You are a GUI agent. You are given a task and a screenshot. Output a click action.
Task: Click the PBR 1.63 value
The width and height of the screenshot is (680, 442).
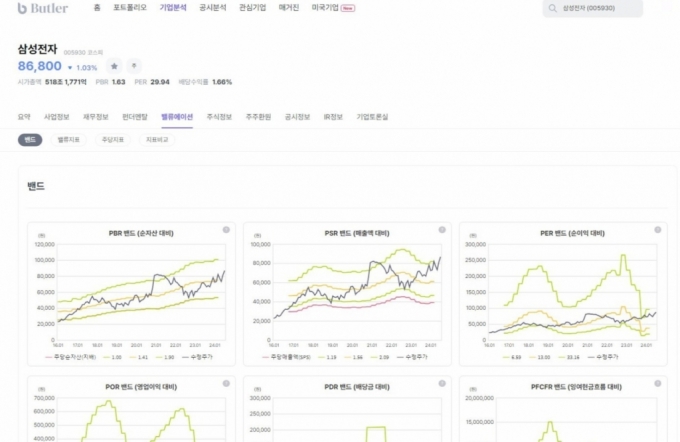[x=111, y=82]
